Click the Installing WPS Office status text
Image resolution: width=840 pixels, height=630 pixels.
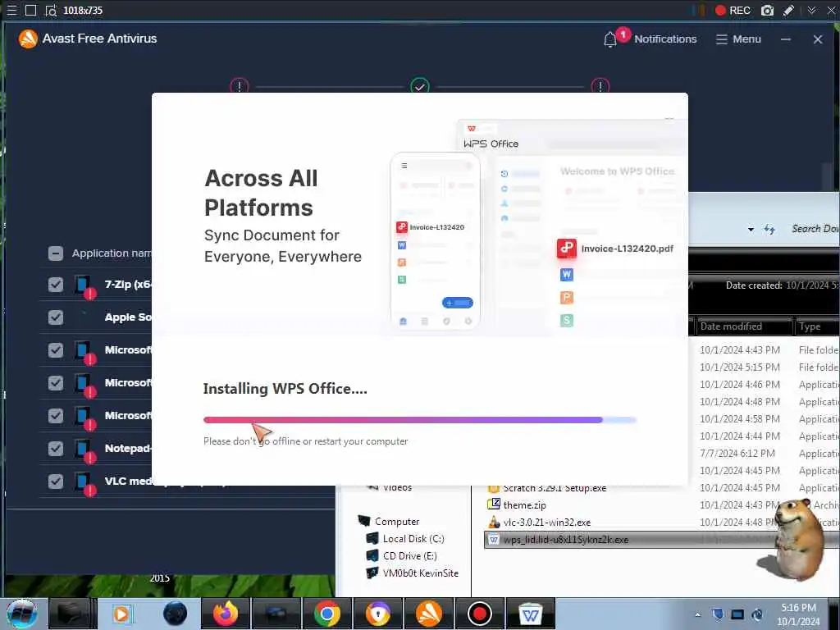coord(285,389)
